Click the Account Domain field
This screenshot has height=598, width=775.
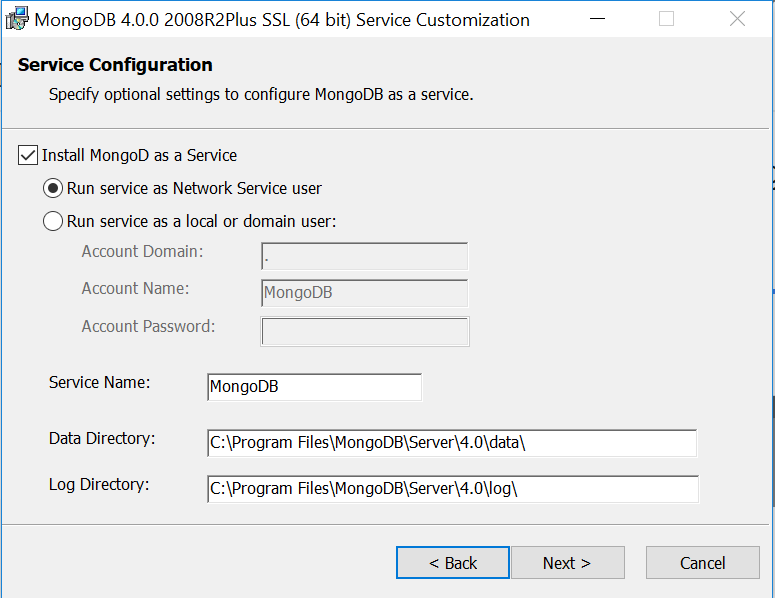click(364, 256)
